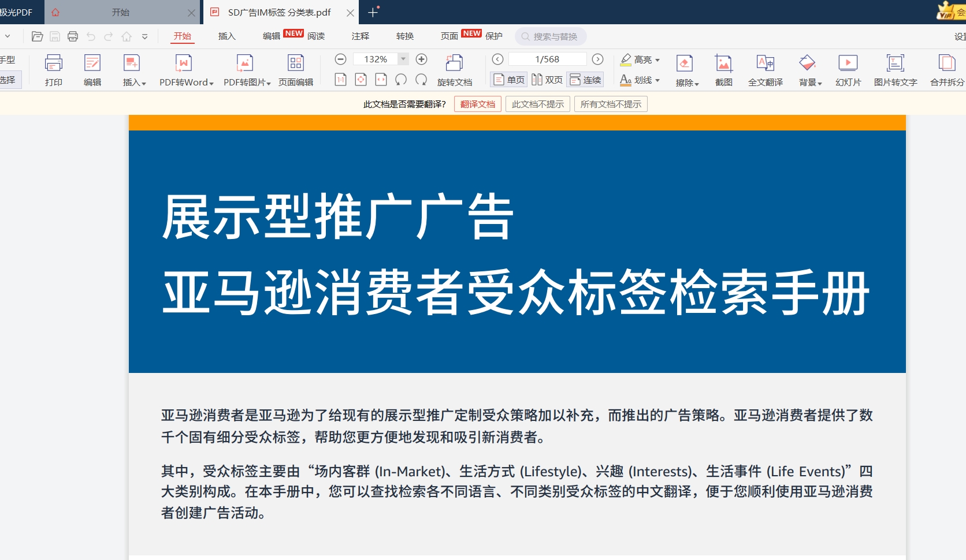This screenshot has height=560, width=966.
Task: Click the fit width icon
Action: (381, 79)
